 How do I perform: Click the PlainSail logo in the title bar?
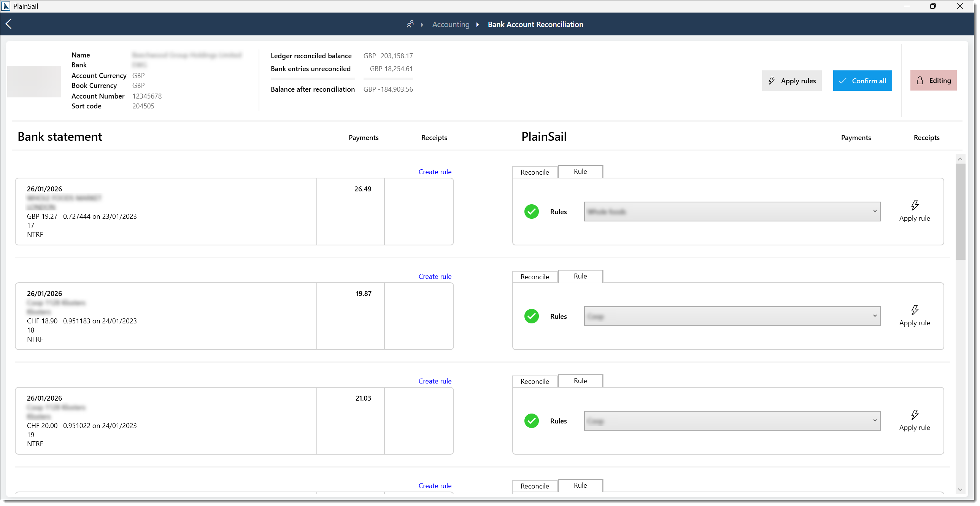pos(6,6)
